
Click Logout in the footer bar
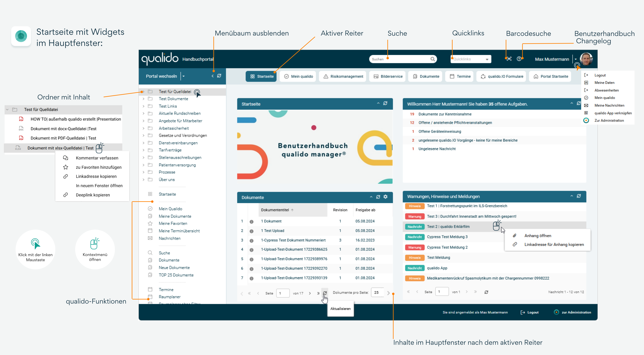coord(529,312)
